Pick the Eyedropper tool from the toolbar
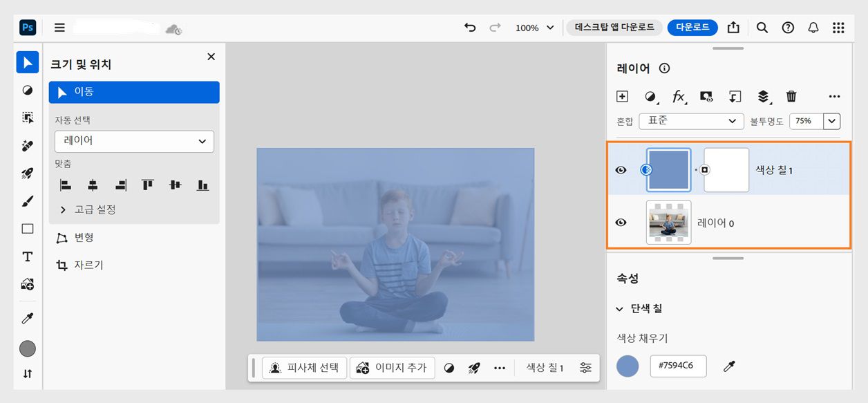868x403 pixels. pyautogui.click(x=27, y=318)
